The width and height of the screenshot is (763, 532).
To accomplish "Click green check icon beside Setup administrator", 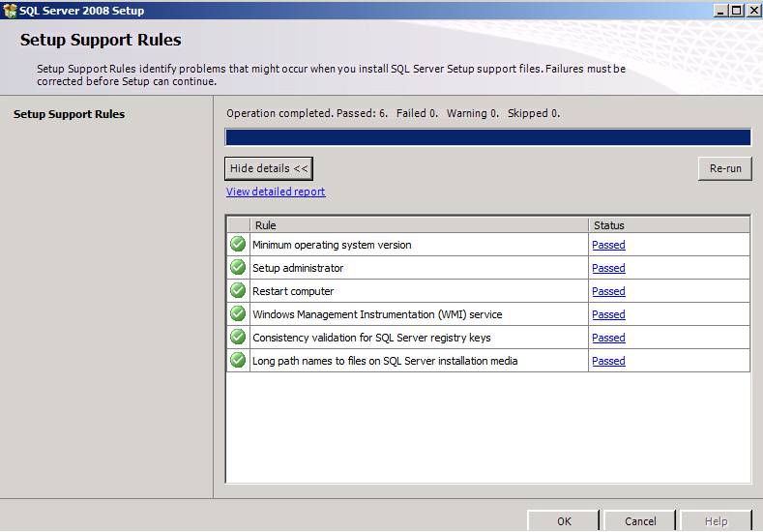I will pos(238,267).
